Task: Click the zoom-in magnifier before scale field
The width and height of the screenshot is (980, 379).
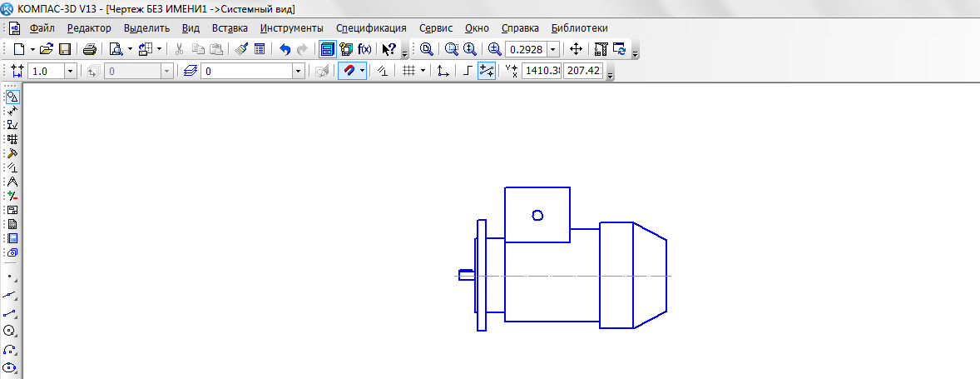Action: 495,49
